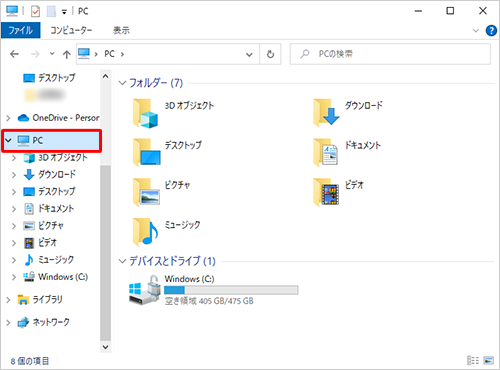Open the ドキュメント folder icon in main pane
This screenshot has width=500, height=370.
click(x=325, y=153)
